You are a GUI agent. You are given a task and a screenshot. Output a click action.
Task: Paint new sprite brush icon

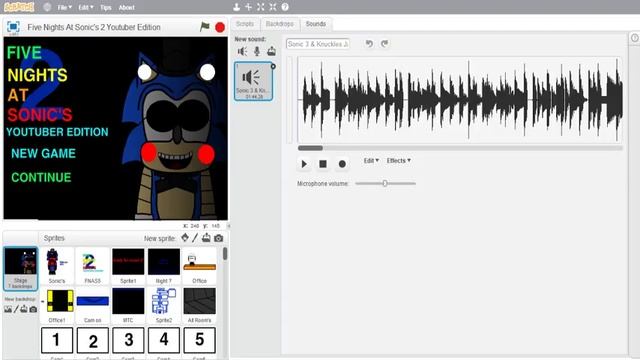pyautogui.click(x=195, y=238)
